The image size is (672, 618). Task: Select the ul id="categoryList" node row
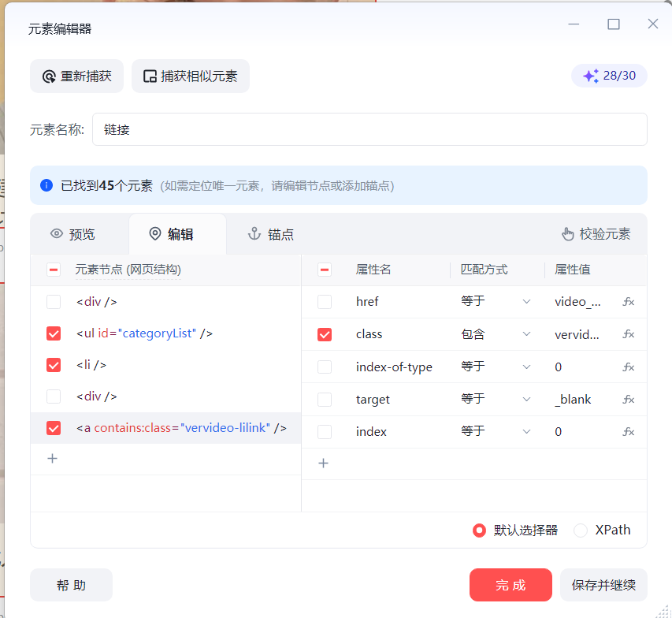(166, 333)
